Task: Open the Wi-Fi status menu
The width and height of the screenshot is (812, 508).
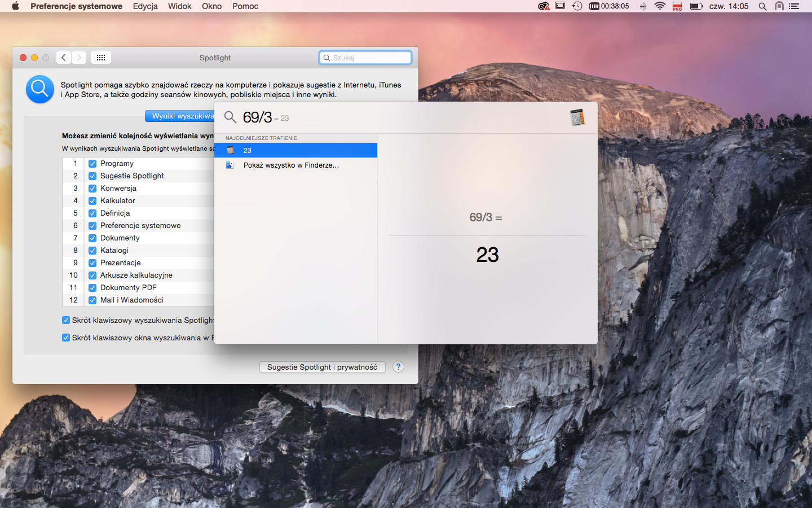Action: [x=660, y=6]
